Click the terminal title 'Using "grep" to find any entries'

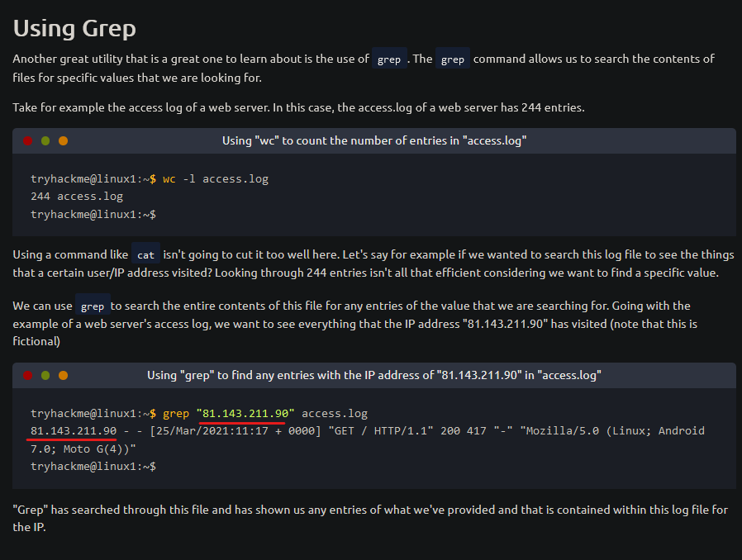click(374, 375)
